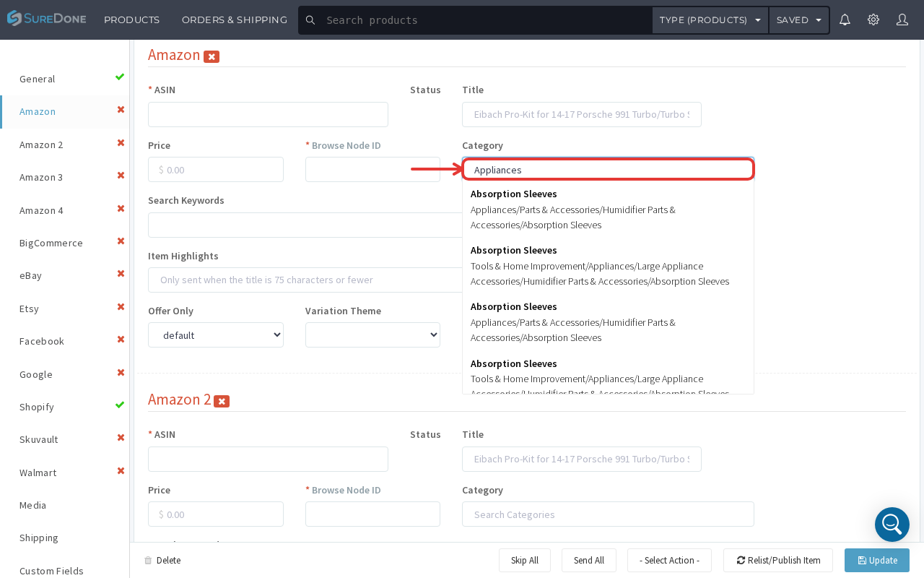Click red X status next to eBay

121,273
